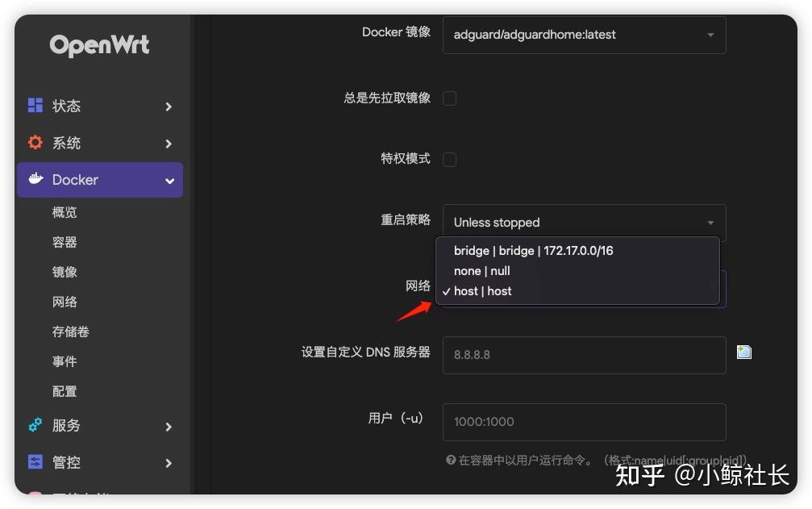Click the OpenWrt logo
The height and width of the screenshot is (509, 812).
tap(99, 46)
